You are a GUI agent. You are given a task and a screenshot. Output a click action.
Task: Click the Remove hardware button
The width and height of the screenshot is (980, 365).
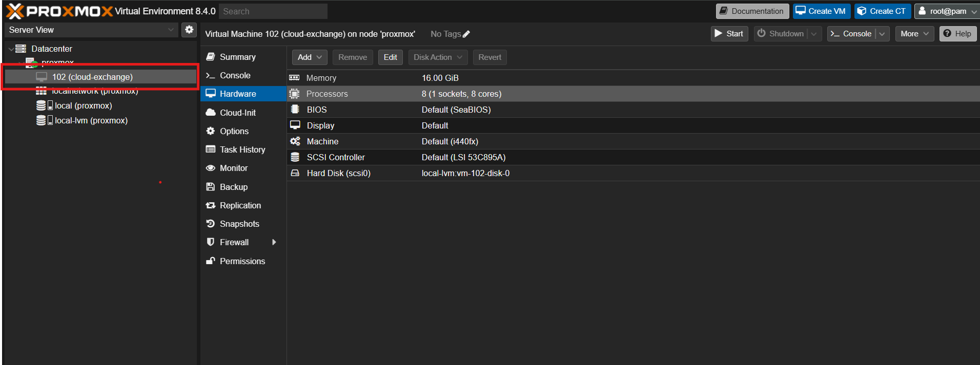click(353, 57)
